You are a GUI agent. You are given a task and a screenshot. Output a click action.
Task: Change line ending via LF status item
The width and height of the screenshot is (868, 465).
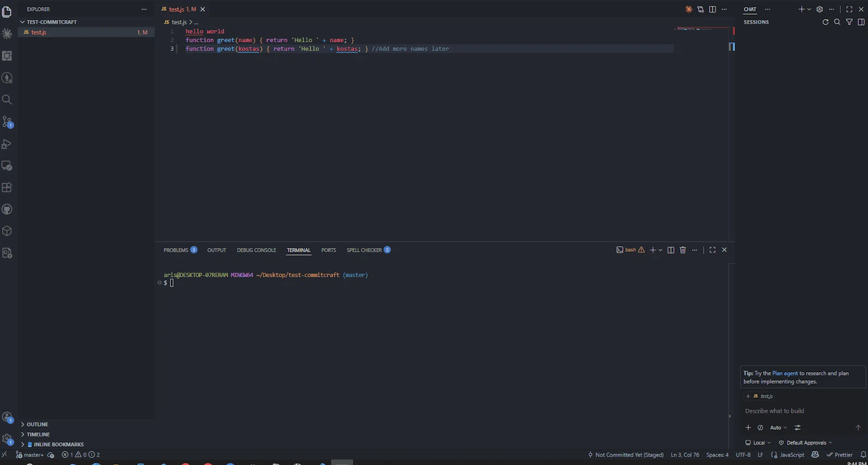760,455
